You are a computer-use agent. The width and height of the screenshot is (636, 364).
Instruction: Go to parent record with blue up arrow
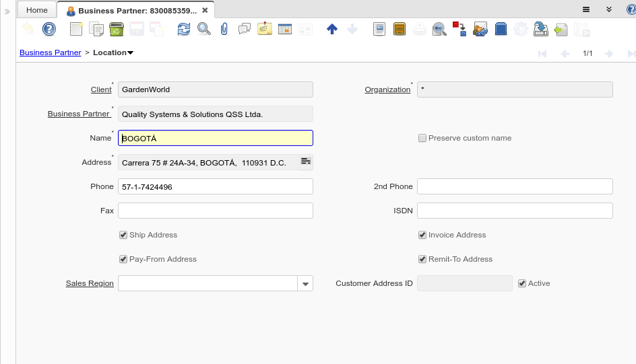tap(331, 29)
